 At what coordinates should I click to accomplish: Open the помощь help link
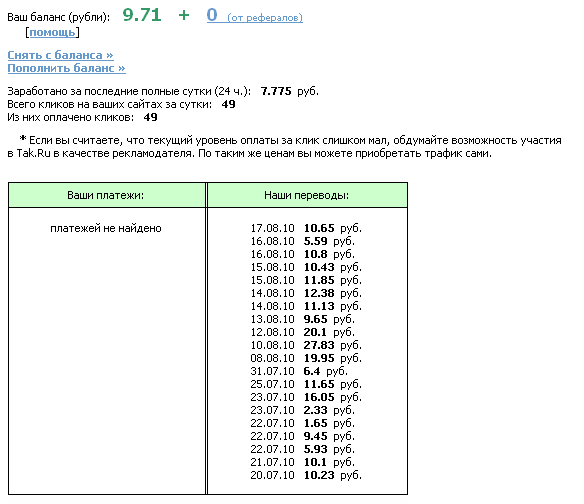(x=52, y=33)
